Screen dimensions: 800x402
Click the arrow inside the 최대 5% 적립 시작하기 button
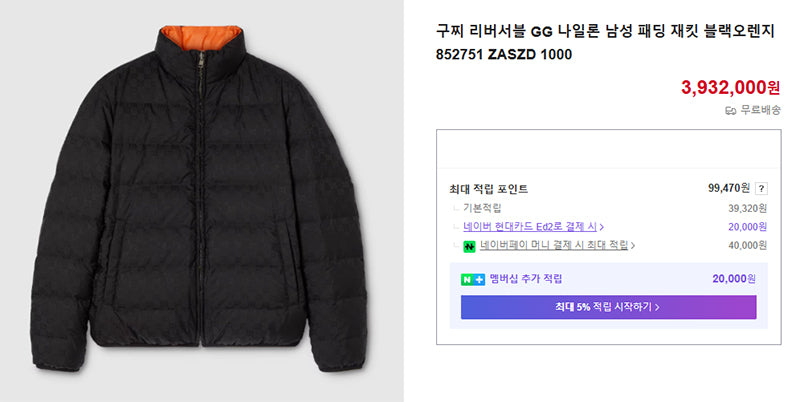click(x=657, y=307)
